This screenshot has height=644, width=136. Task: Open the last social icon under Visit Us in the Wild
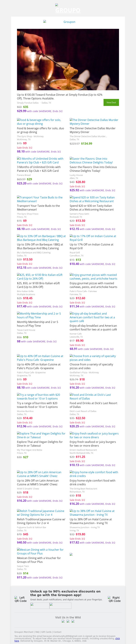click(73, 621)
